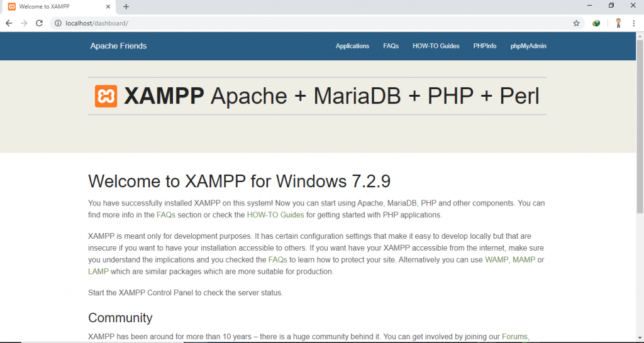Viewport: 644px width, 343px height.
Task: View site information icon in address bar
Action: pyautogui.click(x=57, y=23)
